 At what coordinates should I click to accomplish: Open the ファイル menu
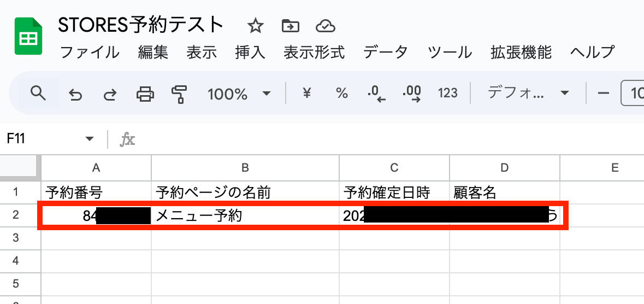(x=90, y=52)
